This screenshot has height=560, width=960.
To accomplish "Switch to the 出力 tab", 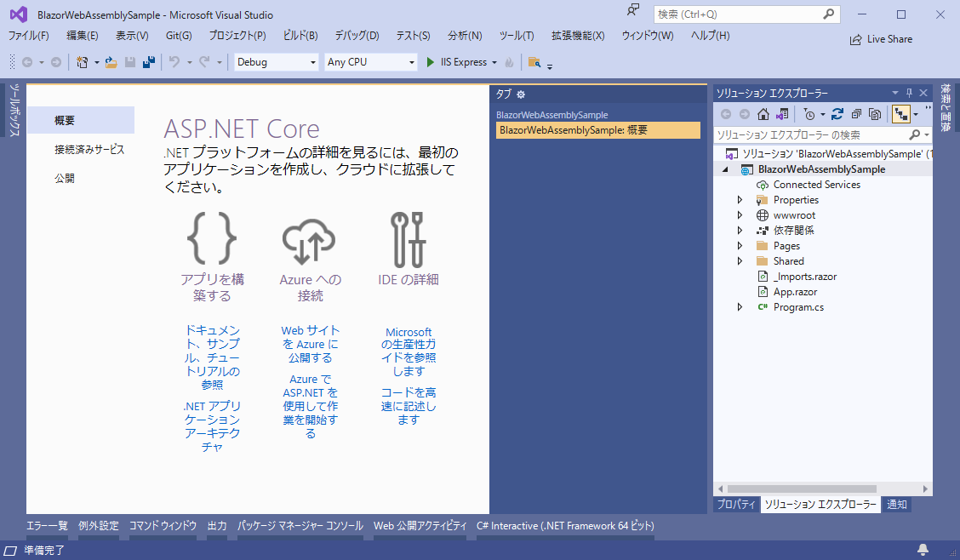I will pos(217,526).
